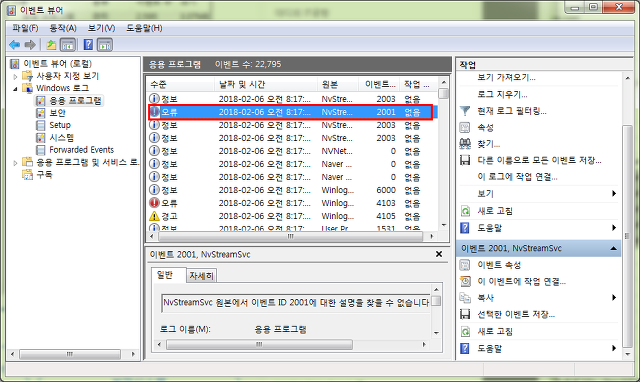This screenshot has width=640, height=382.
Task: Select highlighted 오류 event ID 2001 row
Action: tap(292, 112)
